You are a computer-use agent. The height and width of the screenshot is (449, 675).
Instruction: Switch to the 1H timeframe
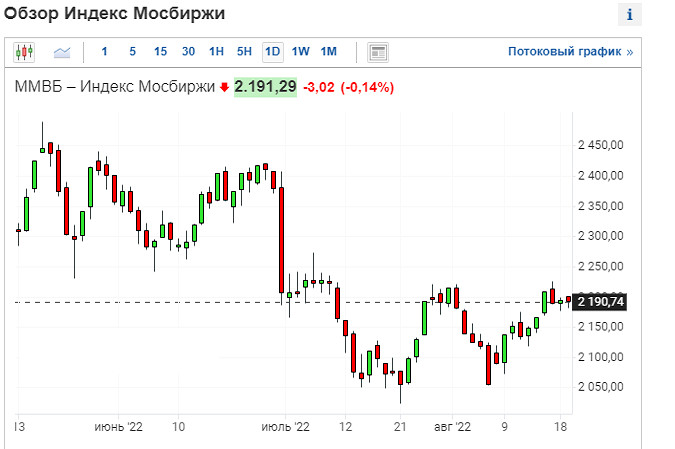[x=216, y=52]
